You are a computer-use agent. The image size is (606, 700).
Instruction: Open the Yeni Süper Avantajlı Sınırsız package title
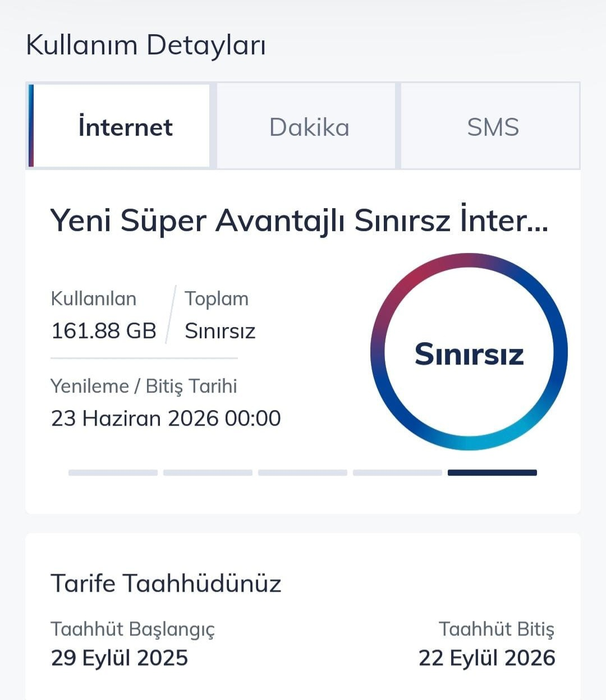click(299, 220)
